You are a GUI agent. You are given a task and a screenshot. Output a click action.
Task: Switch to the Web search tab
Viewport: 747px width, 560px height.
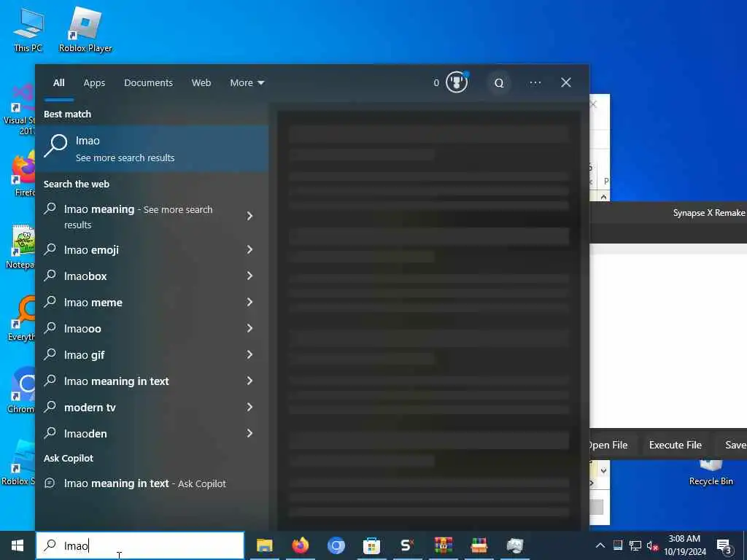(x=201, y=83)
